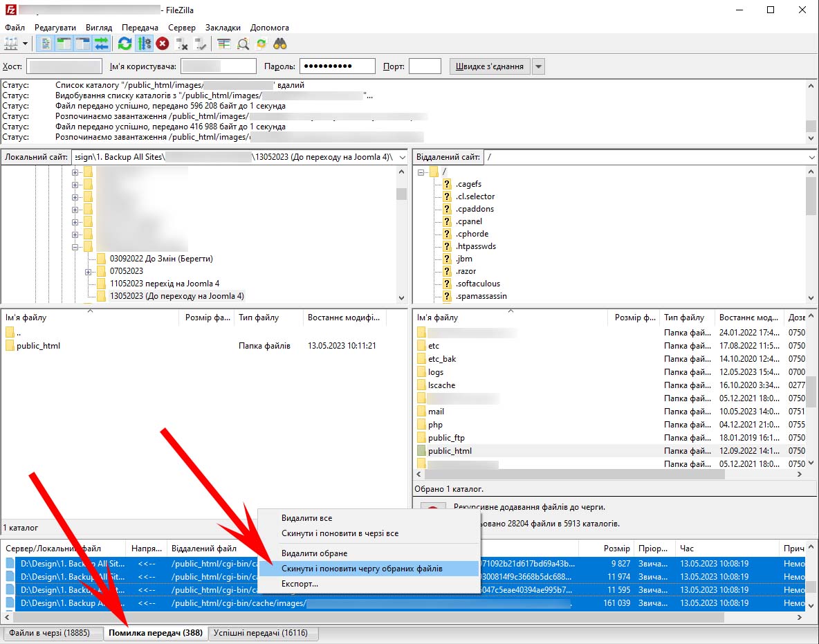Select folder 13052023 (До переходу на Joomla 4)
This screenshot has width=819, height=644.
176,296
